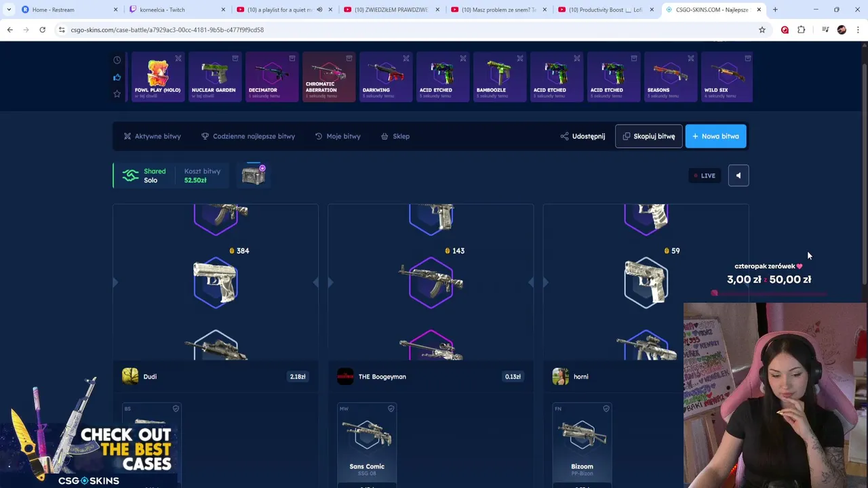This screenshot has width=868, height=488.
Task: Click the Udostępnij share link
Action: [x=583, y=136]
